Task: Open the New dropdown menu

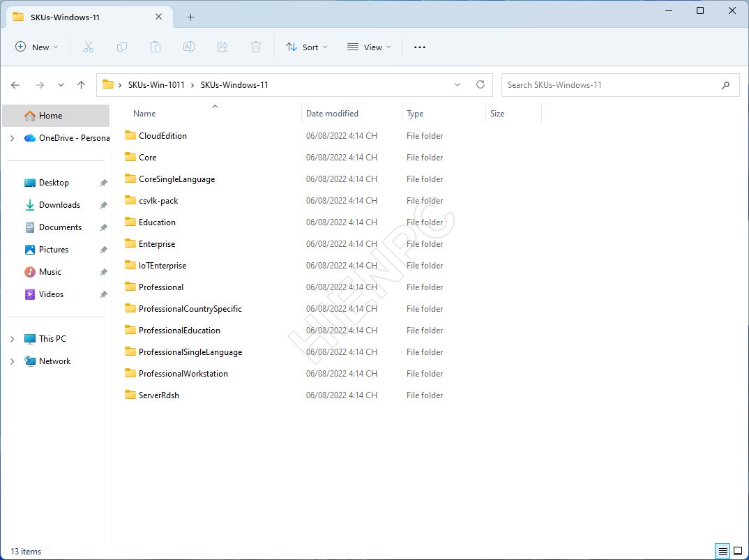Action: (x=37, y=47)
